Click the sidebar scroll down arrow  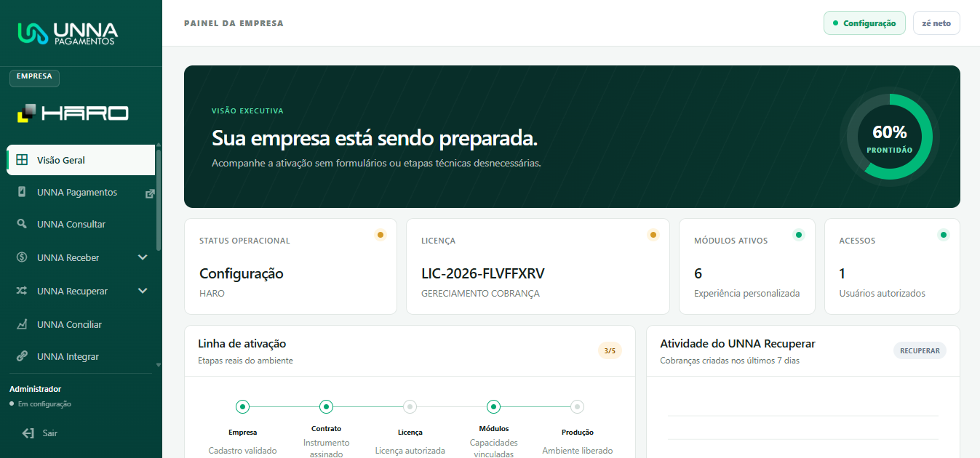coord(159,365)
